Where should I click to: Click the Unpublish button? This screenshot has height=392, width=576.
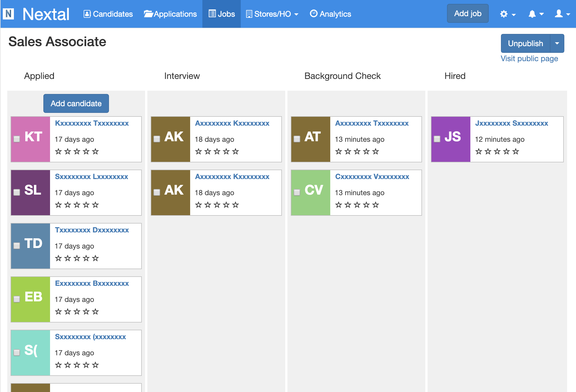[525, 43]
